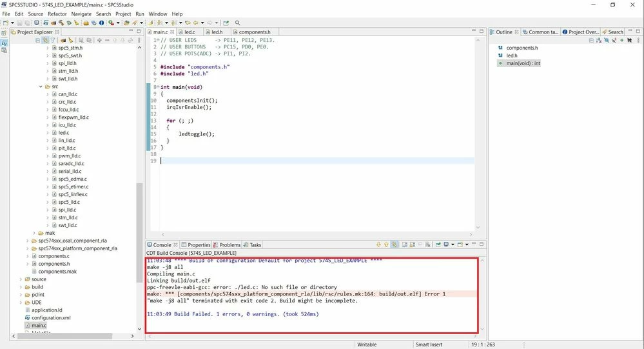Click the clean broom icon in main toolbar
This screenshot has width=644, height=349.
pyautogui.click(x=77, y=23)
